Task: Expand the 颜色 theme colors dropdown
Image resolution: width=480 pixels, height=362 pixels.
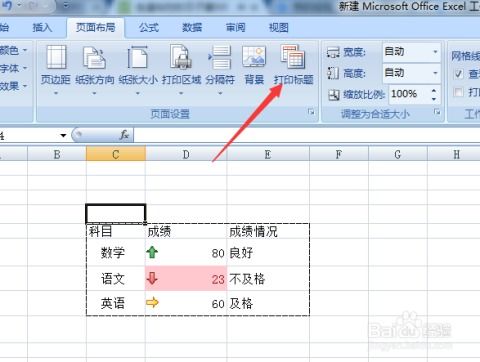Action: [25, 51]
